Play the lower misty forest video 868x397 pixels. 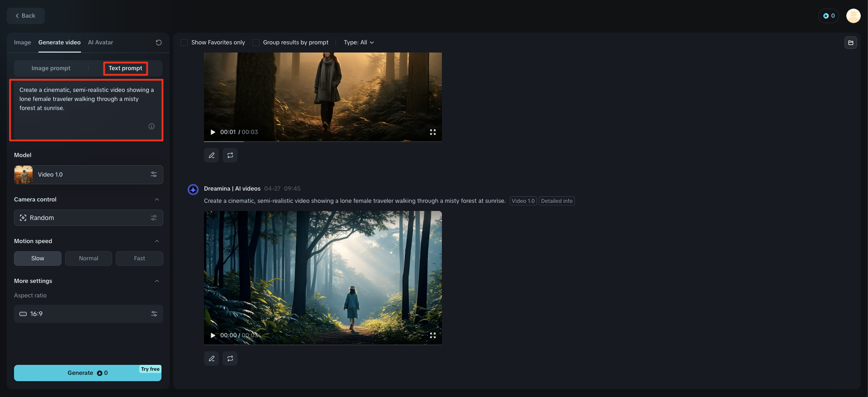(213, 335)
